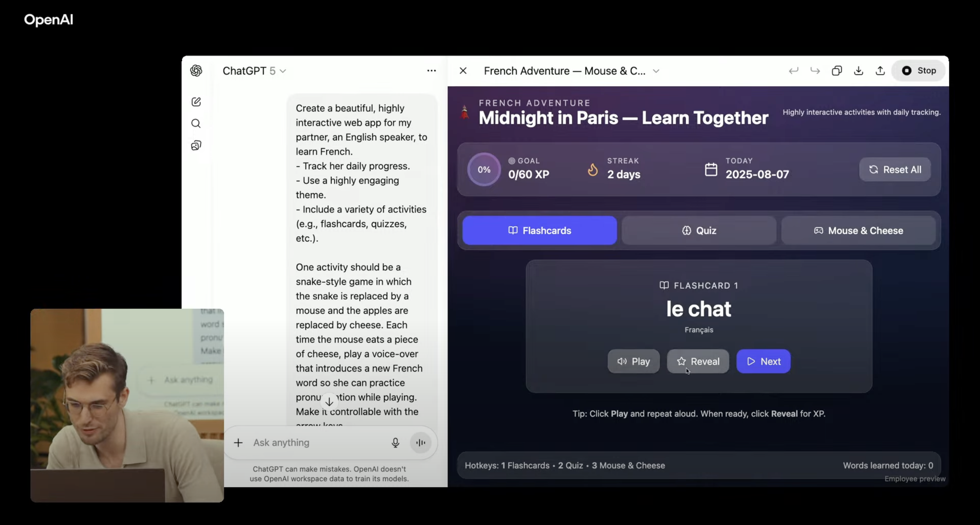This screenshot has width=980, height=525.
Task: Click the Ask anything input field
Action: (x=316, y=442)
